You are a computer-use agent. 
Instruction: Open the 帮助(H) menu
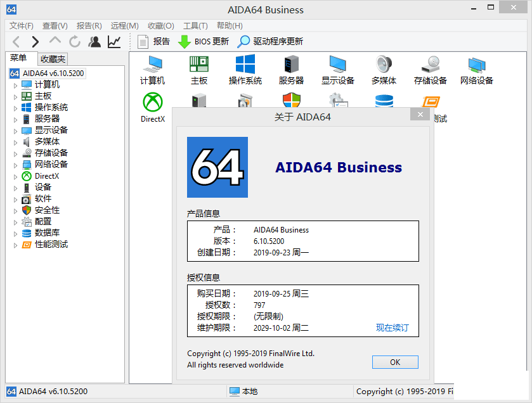pos(230,26)
